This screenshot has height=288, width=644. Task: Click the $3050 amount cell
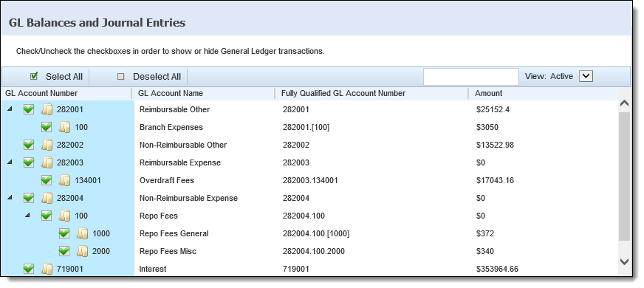pos(487,127)
